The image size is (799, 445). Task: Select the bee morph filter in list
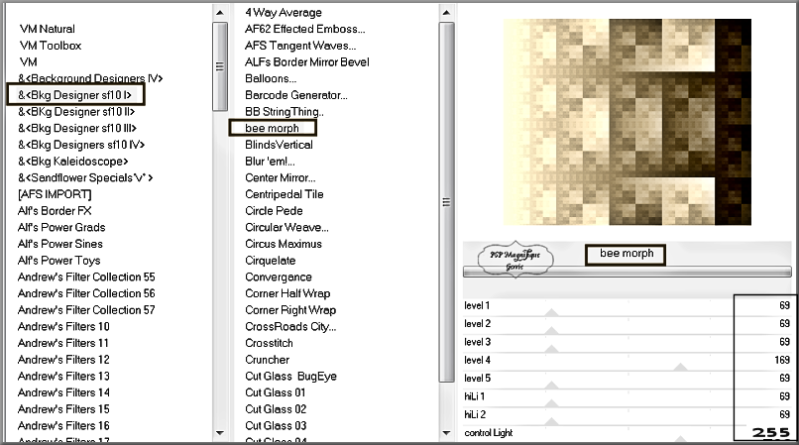(273, 128)
